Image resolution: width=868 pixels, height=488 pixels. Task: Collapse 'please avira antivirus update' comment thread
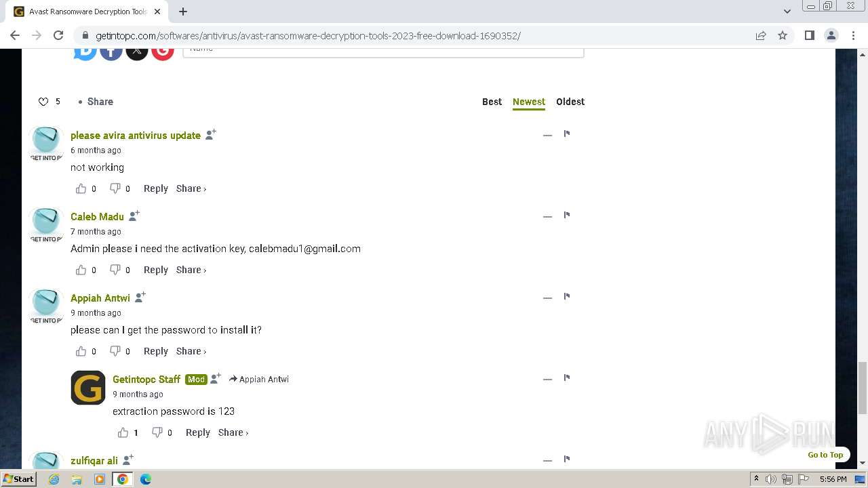tap(547, 135)
